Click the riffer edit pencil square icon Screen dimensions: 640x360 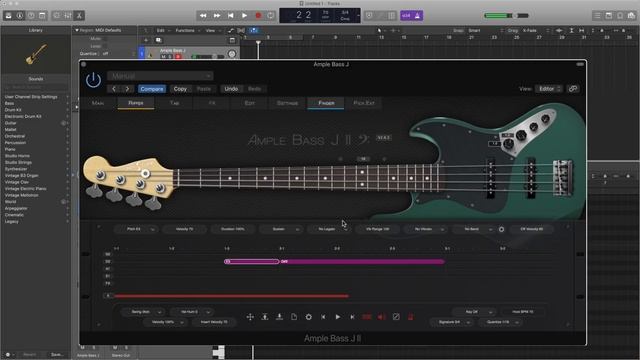396,317
